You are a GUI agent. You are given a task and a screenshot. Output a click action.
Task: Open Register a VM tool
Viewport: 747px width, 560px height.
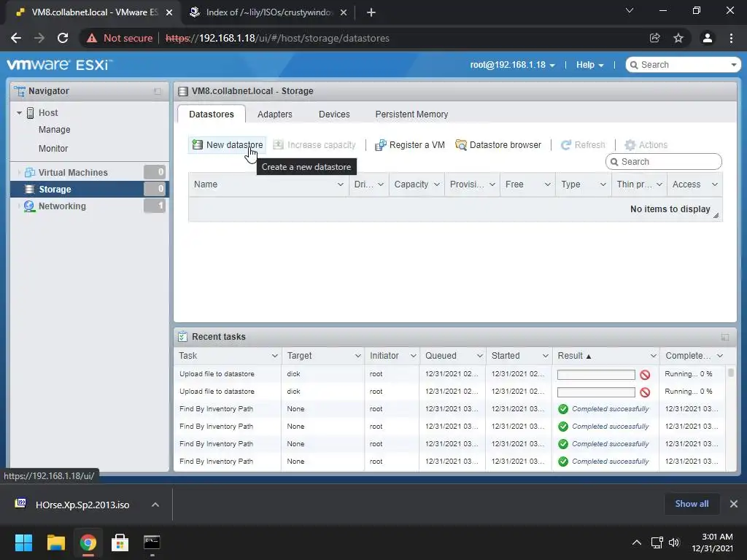pyautogui.click(x=410, y=145)
